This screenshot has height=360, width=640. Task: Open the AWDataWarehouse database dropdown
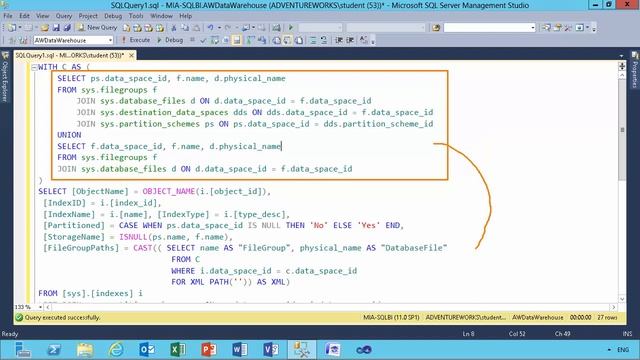pos(110,40)
